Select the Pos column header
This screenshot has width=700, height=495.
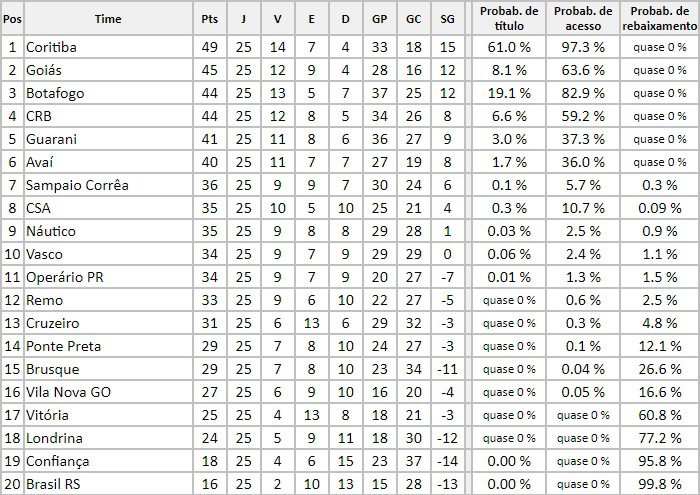[12, 19]
